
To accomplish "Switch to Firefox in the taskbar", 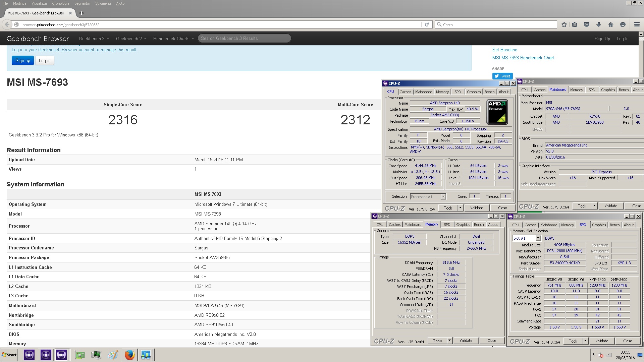I will click(129, 355).
